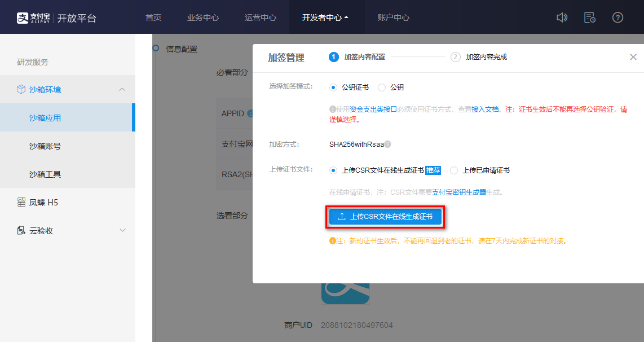Click the step 1 number circle

[x=333, y=57]
